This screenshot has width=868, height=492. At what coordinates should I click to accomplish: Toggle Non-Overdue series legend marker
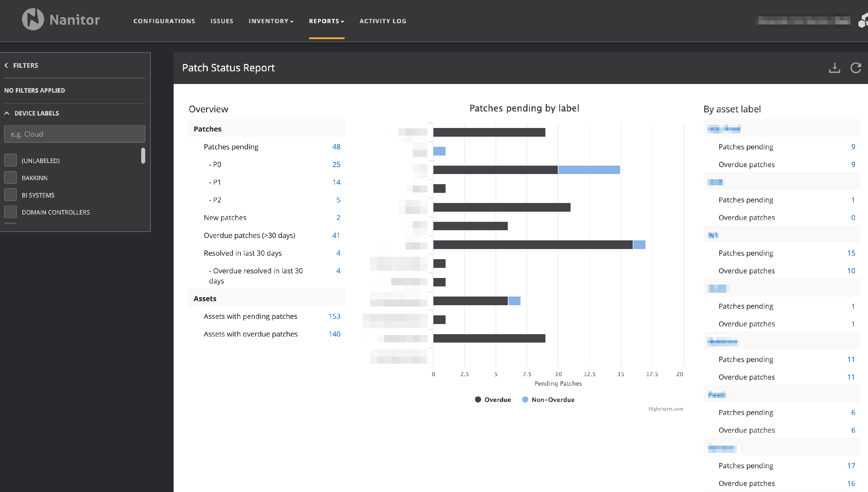pyautogui.click(x=525, y=399)
